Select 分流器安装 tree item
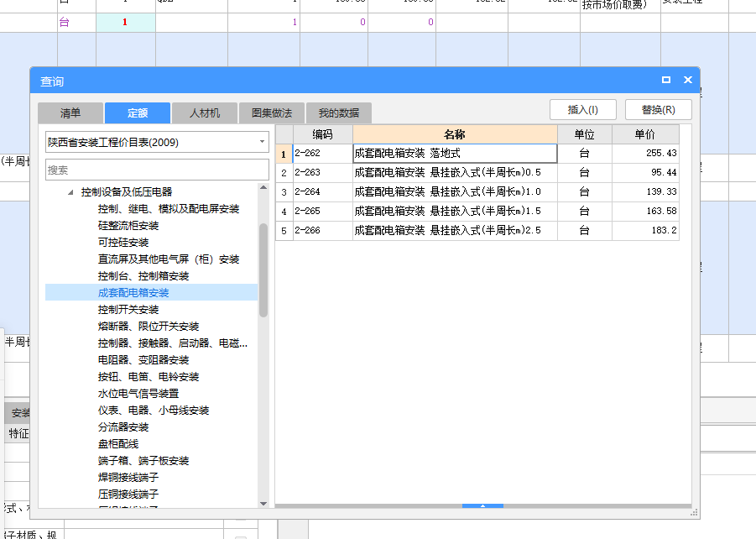This screenshot has width=756, height=539. click(x=123, y=427)
